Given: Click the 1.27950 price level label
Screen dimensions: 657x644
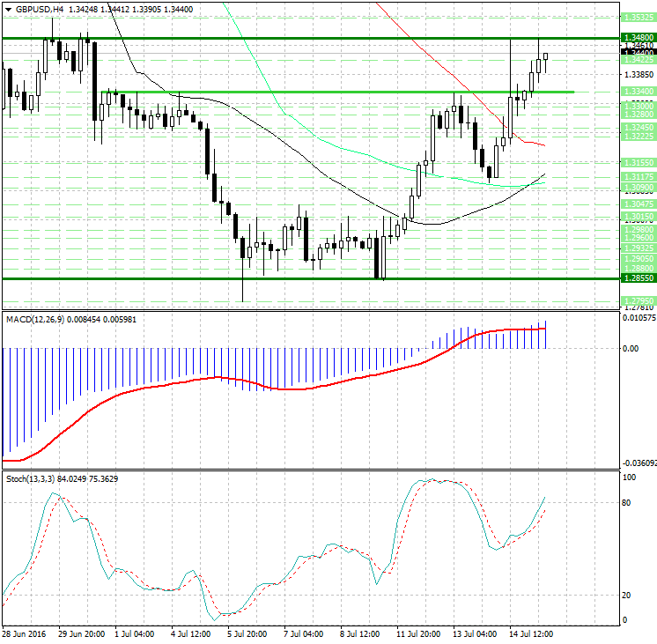Looking at the screenshot, I should [x=639, y=300].
